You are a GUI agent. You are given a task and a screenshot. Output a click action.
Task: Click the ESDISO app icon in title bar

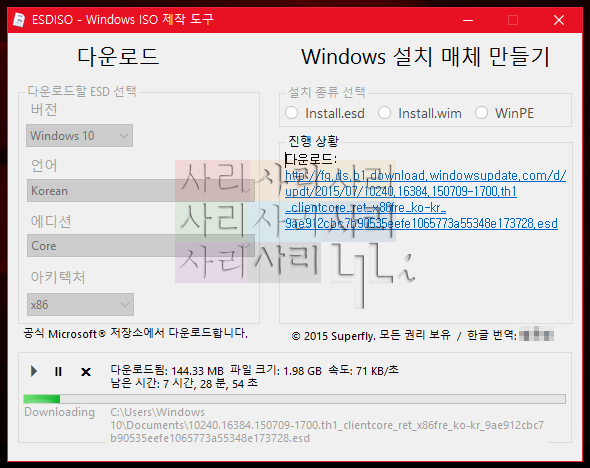19,20
